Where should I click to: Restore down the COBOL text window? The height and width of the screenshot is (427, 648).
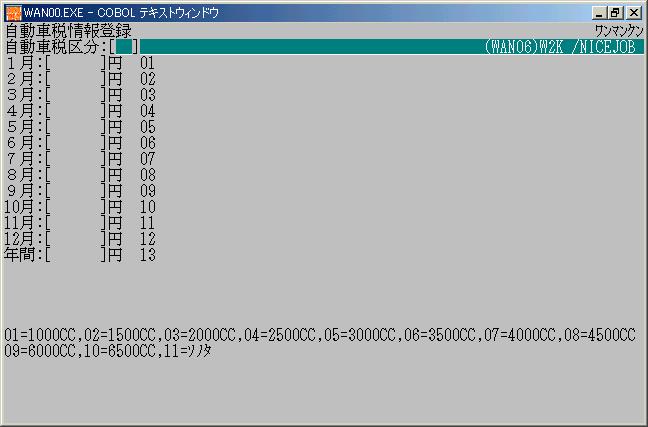click(615, 12)
